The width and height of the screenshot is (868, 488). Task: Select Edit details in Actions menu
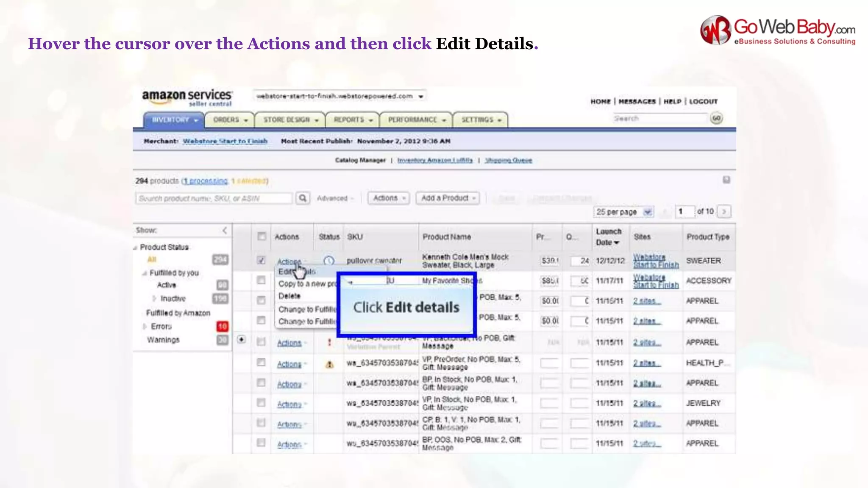point(297,272)
